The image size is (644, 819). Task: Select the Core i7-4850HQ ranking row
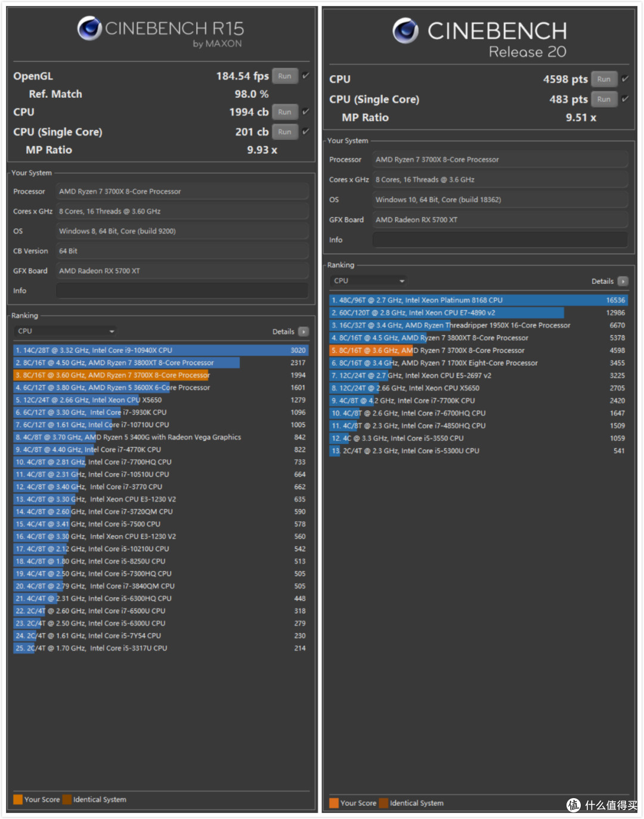click(x=479, y=425)
